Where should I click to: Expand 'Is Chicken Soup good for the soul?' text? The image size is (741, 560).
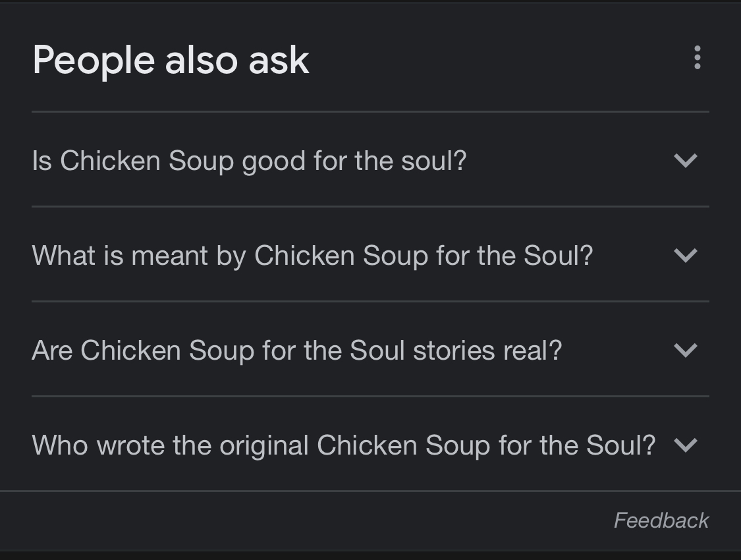coord(249,161)
